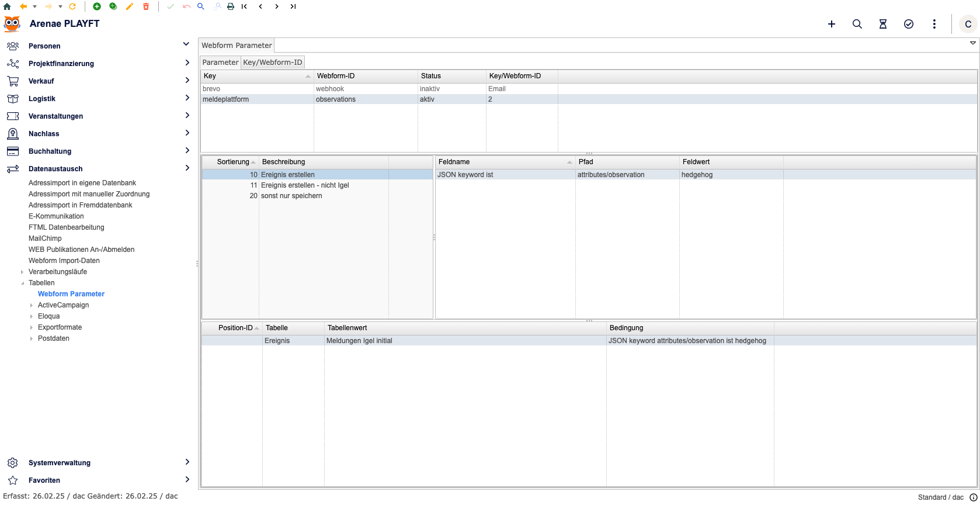Image resolution: width=980 pixels, height=505 pixels.
Task: Jump to the last record with the arrow
Action: point(293,6)
